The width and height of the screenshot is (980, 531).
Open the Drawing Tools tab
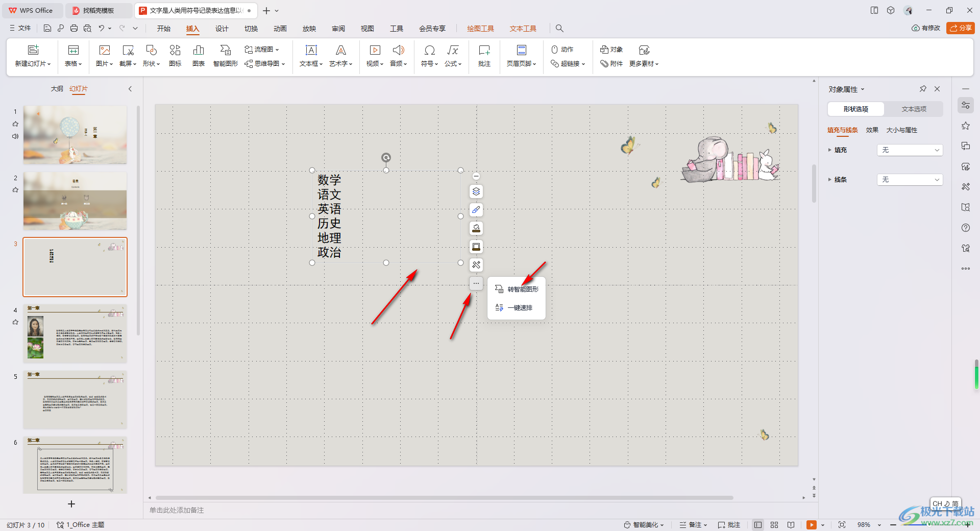click(x=480, y=29)
